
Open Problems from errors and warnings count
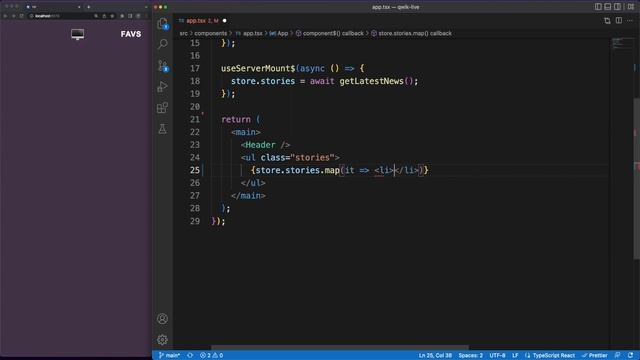coord(211,356)
